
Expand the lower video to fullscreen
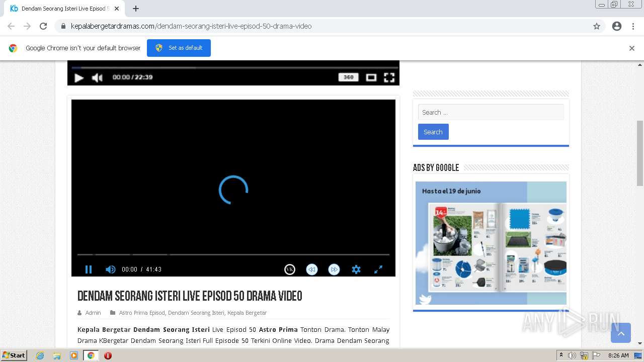tap(378, 269)
